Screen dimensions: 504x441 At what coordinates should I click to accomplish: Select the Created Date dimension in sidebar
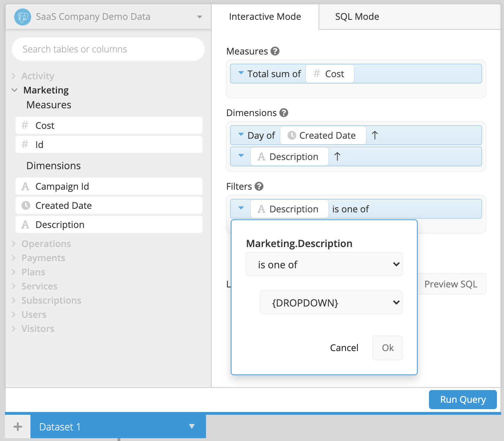109,205
